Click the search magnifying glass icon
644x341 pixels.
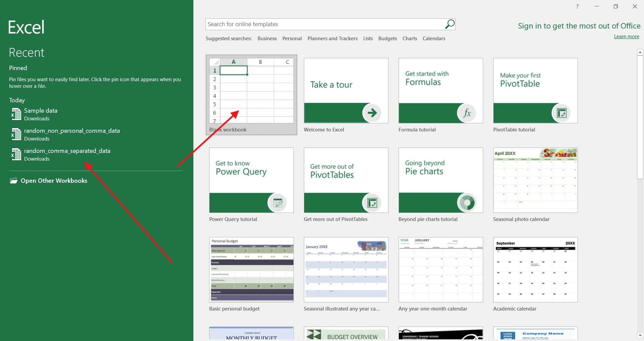click(450, 24)
